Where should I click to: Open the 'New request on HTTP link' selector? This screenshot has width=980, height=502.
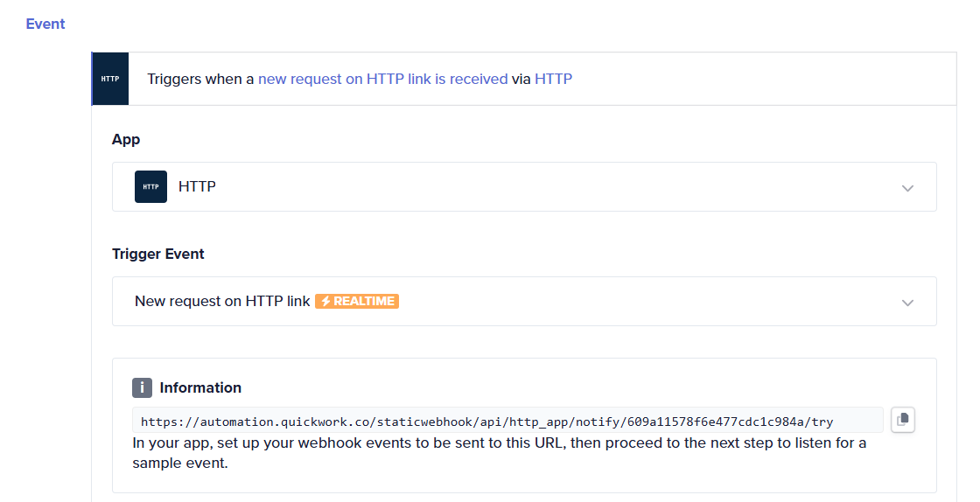pyautogui.click(x=524, y=301)
